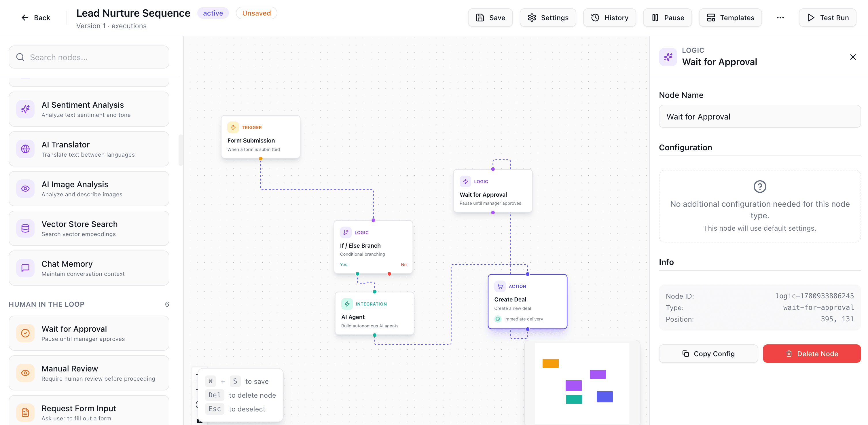Click the magnifier icon in node search
Image resolution: width=868 pixels, height=425 pixels.
point(20,57)
